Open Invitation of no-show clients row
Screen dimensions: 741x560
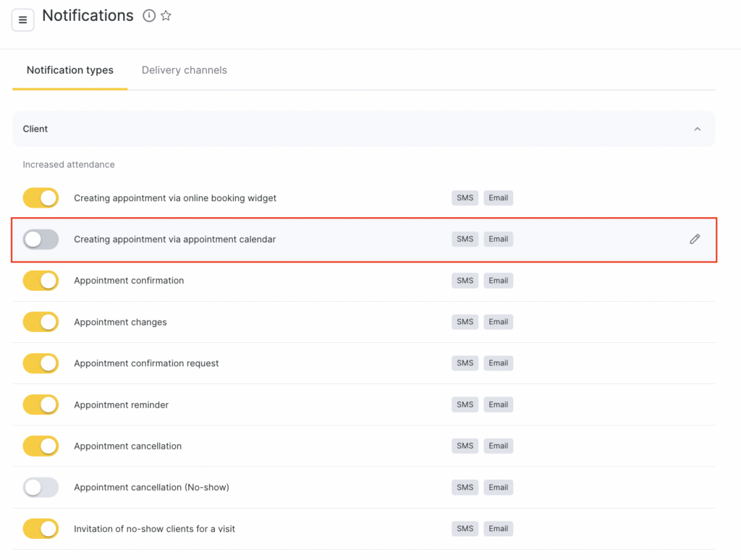click(154, 529)
